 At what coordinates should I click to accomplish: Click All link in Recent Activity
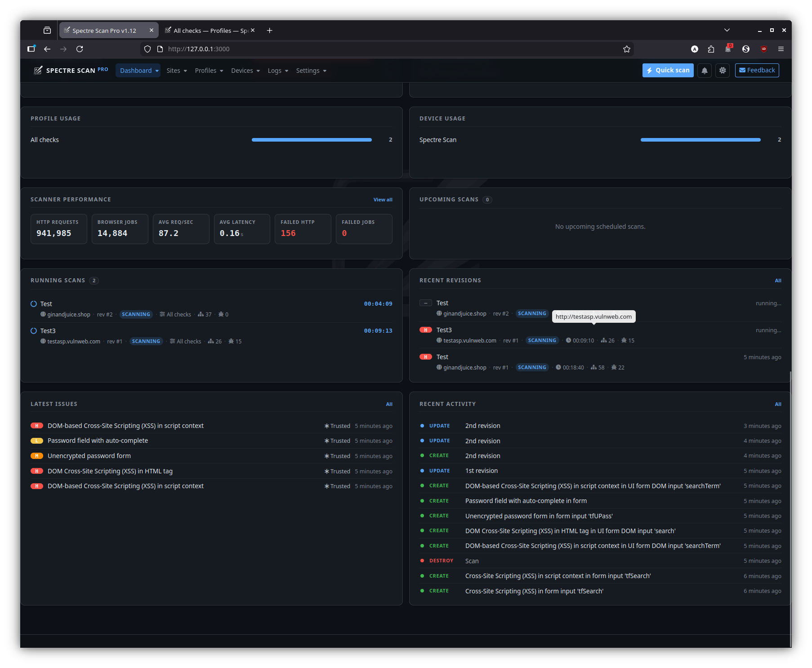click(778, 404)
